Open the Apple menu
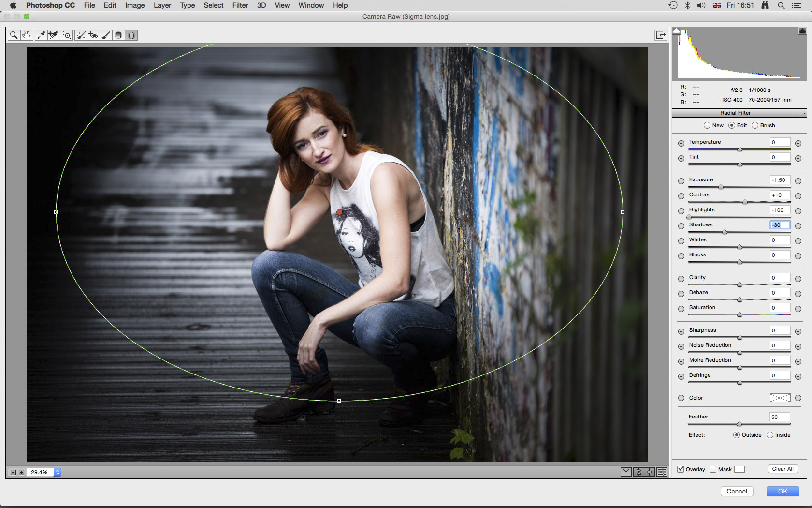812x508 pixels. click(x=13, y=5)
